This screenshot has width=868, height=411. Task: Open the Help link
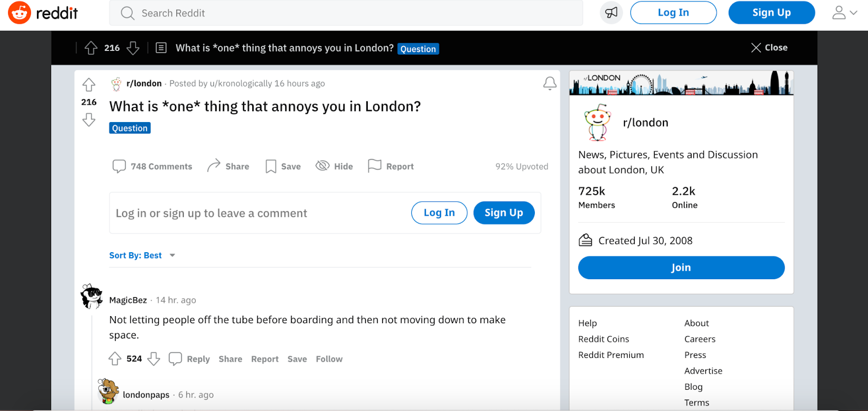click(588, 323)
